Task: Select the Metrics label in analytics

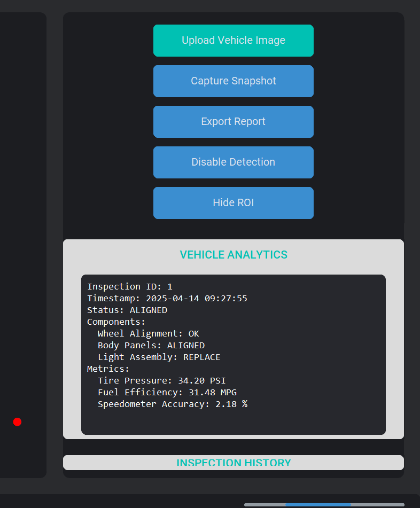Action: [108, 369]
